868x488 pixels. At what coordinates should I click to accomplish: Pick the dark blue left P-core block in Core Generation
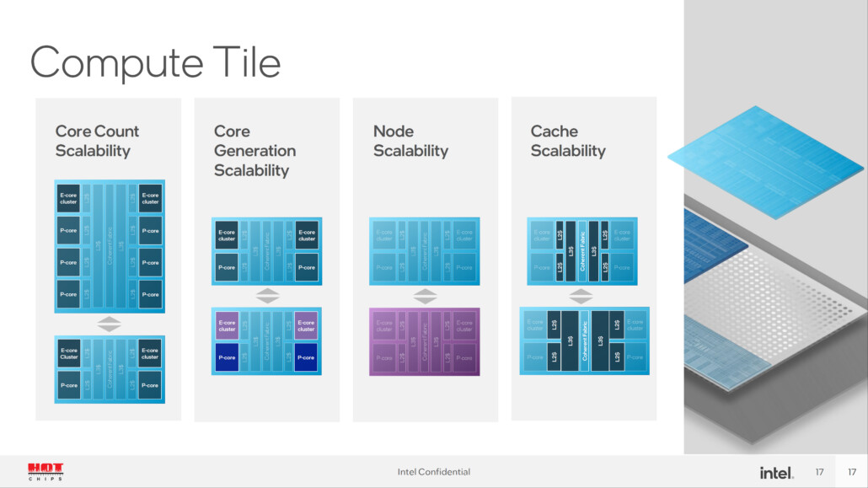click(227, 357)
